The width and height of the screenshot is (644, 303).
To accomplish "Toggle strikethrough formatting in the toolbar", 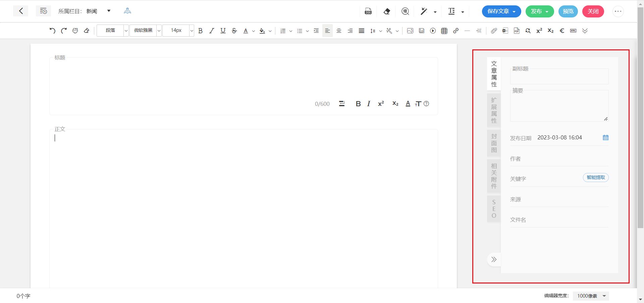I will coord(234,31).
